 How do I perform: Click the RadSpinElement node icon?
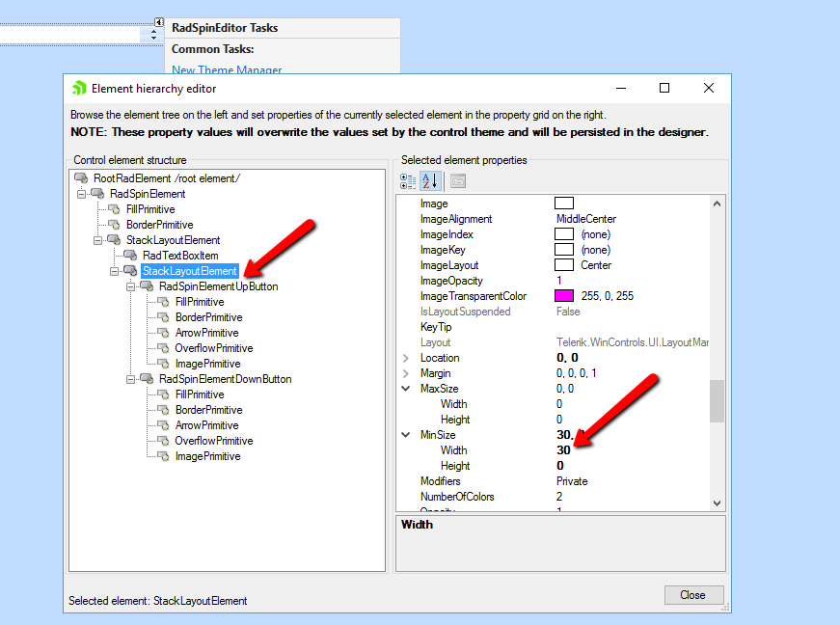[97, 193]
